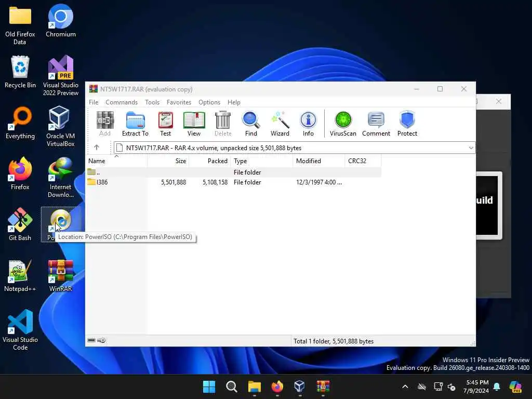Select the Old Firefox Data desktop folder
Screen dimensions: 532x399
pos(20,26)
